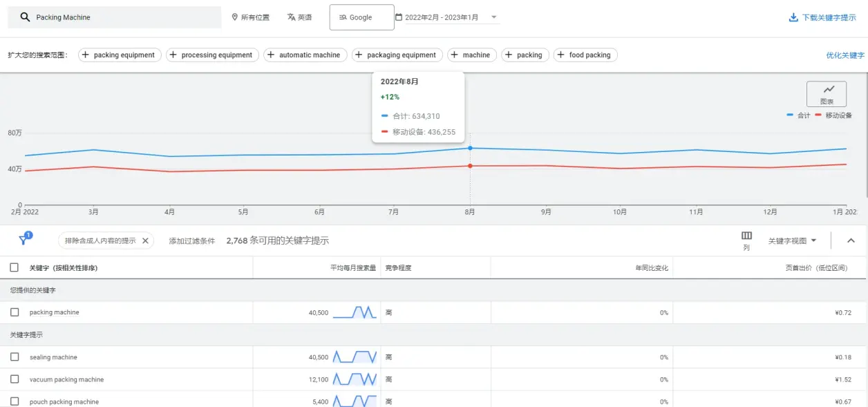The width and height of the screenshot is (868, 407).
Task: Click 2,768 条可用的关键字提示 text
Action: click(278, 240)
